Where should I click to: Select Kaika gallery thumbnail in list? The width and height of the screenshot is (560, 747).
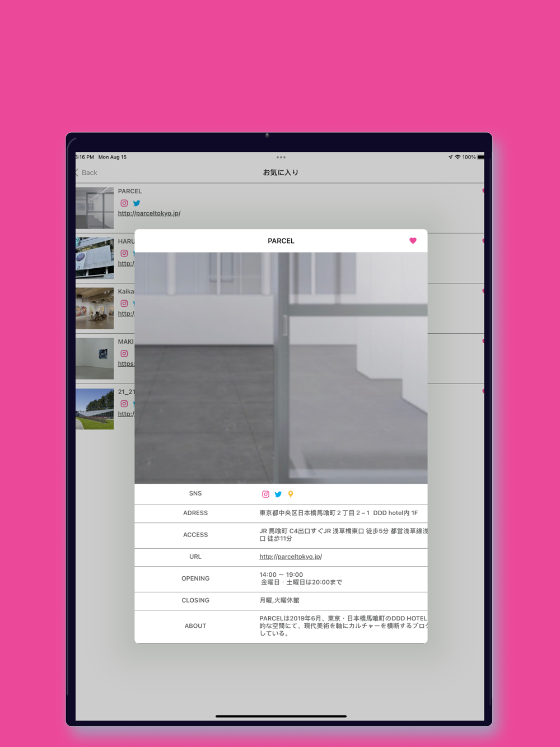coord(95,309)
